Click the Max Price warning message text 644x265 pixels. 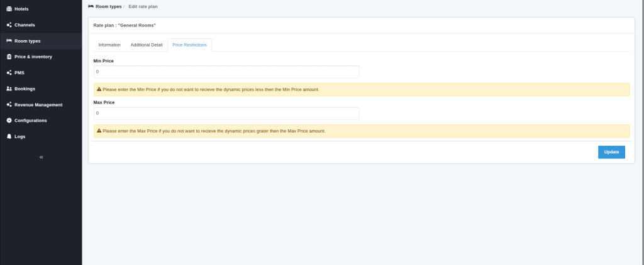tap(214, 131)
